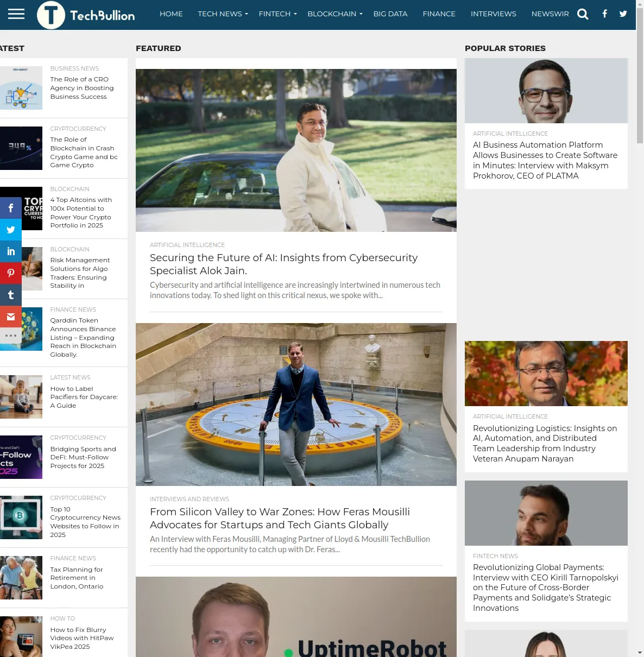This screenshot has height=657, width=644.
Task: Click the retirement cycling couple thumbnail
Action: (21, 578)
